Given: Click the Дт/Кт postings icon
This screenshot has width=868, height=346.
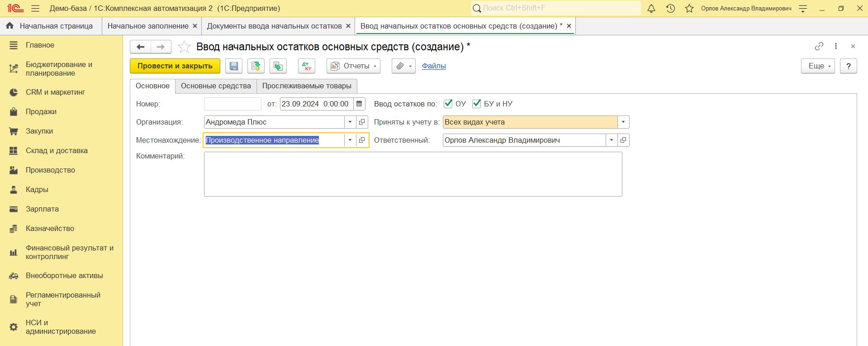Looking at the screenshot, I should click(x=307, y=66).
